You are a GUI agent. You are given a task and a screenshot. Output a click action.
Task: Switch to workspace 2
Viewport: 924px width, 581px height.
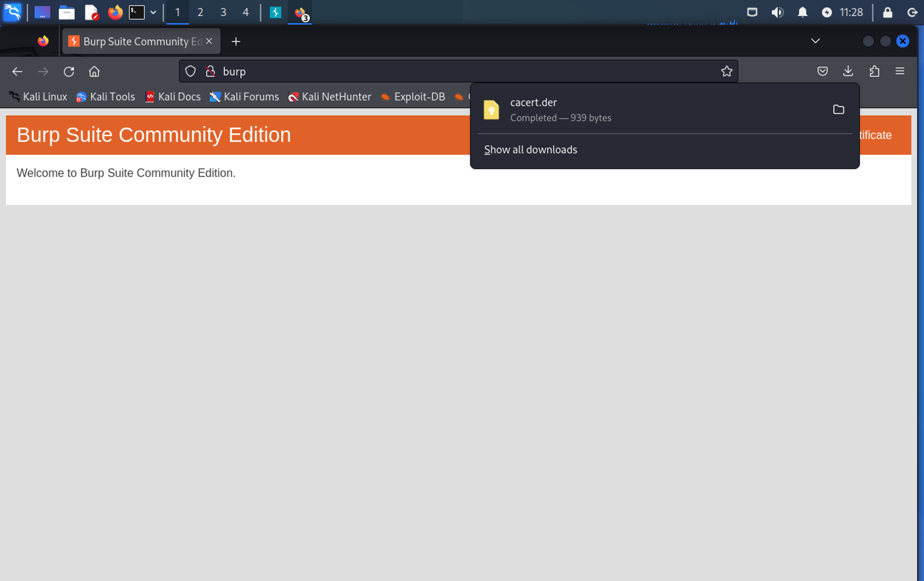pyautogui.click(x=200, y=12)
